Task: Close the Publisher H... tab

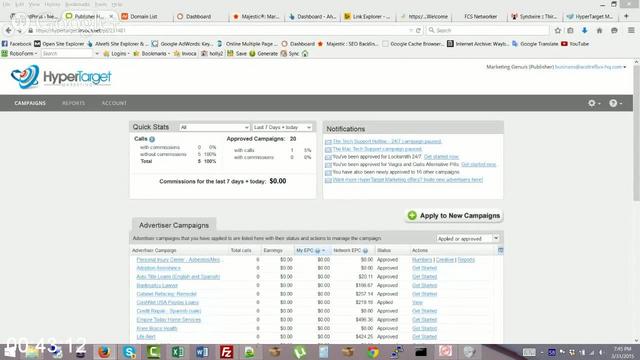Action: [111, 16]
